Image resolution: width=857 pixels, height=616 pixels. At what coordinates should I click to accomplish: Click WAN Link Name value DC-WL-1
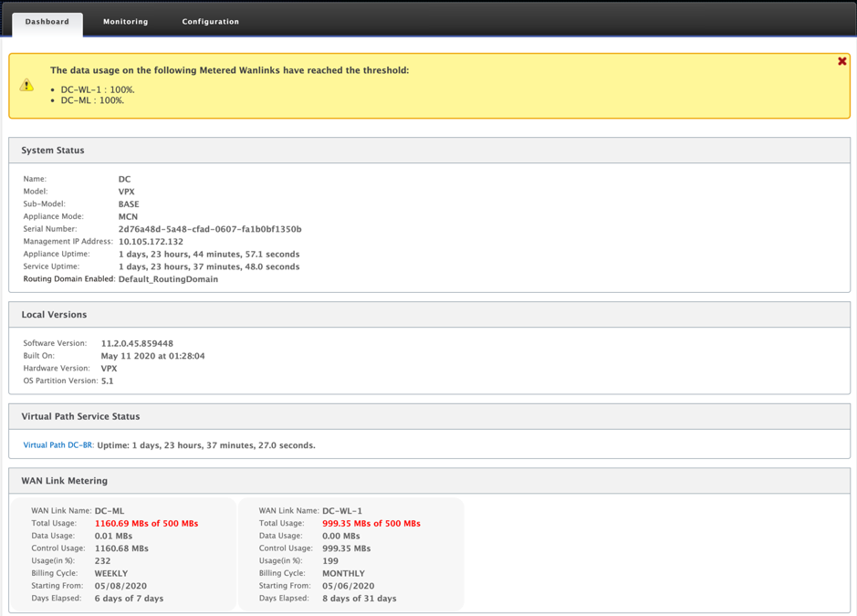(342, 511)
